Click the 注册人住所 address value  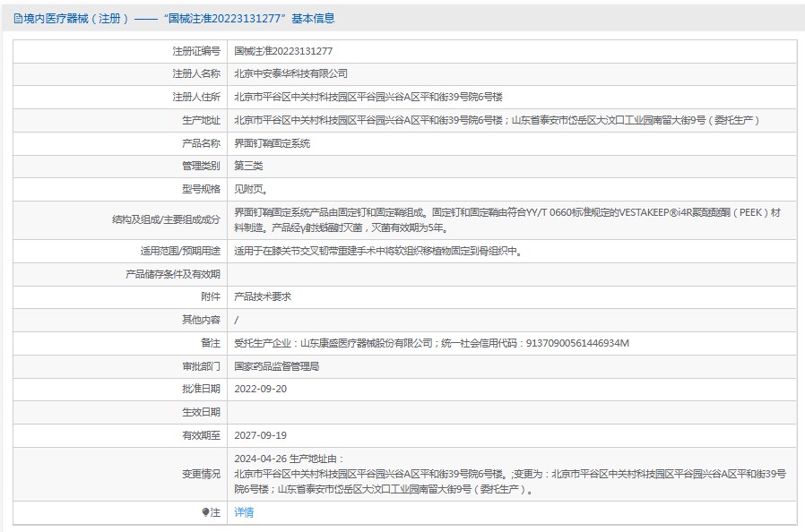coord(368,97)
